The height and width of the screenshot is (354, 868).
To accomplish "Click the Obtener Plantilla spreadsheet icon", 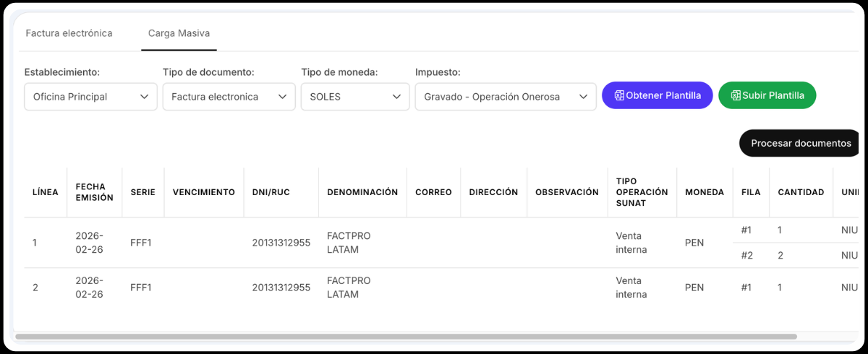I will (619, 95).
